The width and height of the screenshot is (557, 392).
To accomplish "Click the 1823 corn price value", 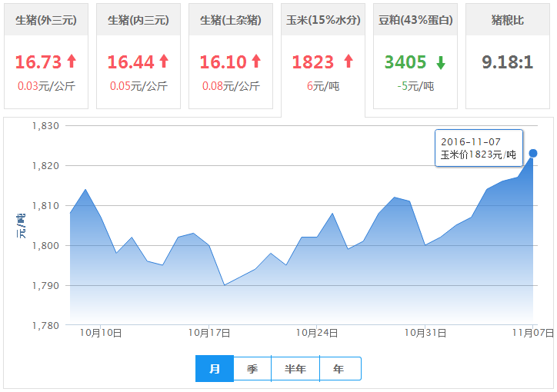I will pos(313,62).
